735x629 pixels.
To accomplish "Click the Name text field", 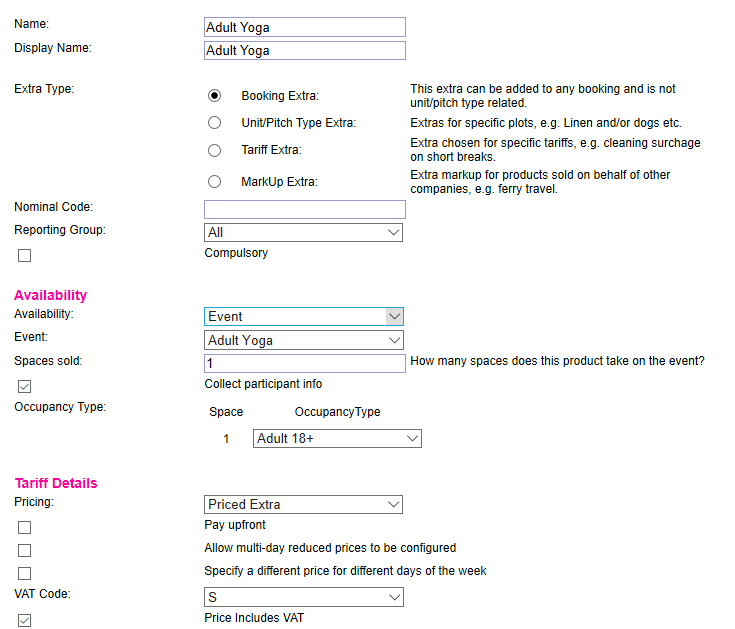I will click(x=305, y=27).
